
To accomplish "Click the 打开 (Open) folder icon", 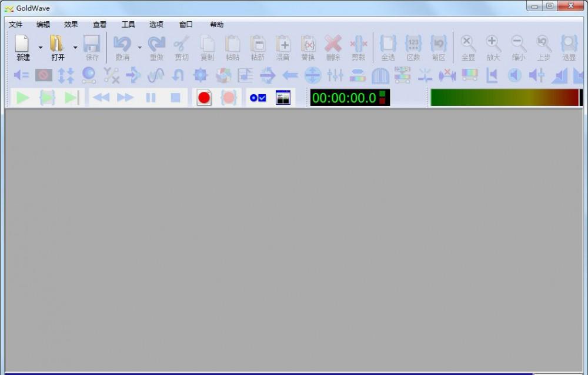I will click(57, 44).
